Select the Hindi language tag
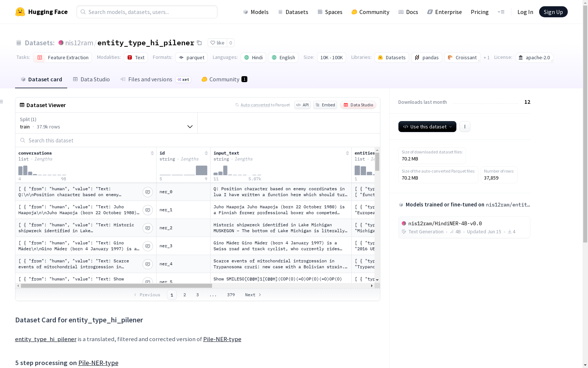Viewport: 588px width, 368px height. (x=253, y=57)
